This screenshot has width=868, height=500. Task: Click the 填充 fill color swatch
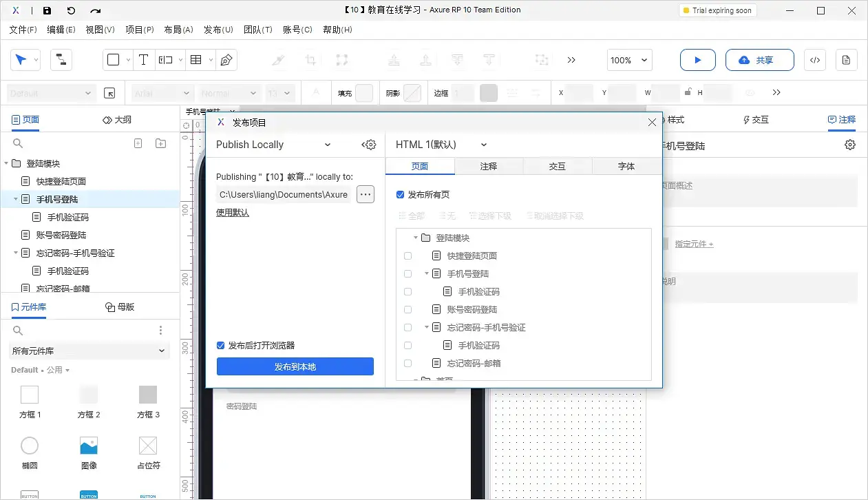[x=365, y=92]
